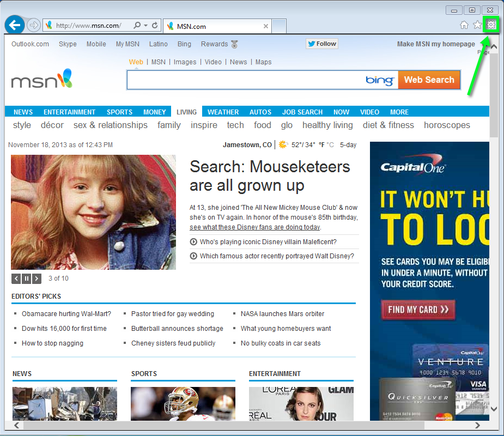
Task: Click the orange Web Search button
Action: 429,80
